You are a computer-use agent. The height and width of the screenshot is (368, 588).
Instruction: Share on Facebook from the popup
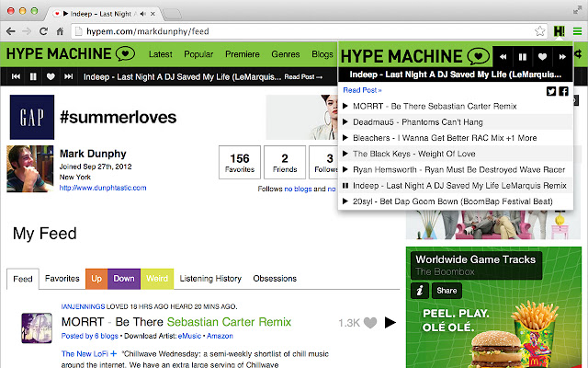[x=563, y=91]
